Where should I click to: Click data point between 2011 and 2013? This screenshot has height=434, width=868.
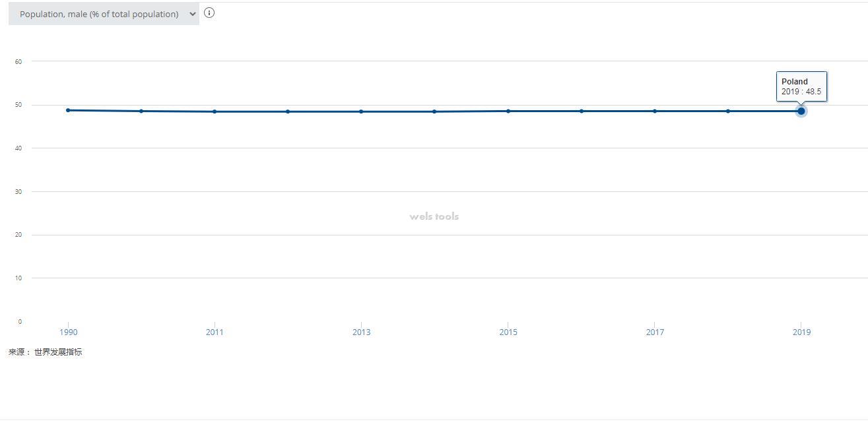pos(288,111)
